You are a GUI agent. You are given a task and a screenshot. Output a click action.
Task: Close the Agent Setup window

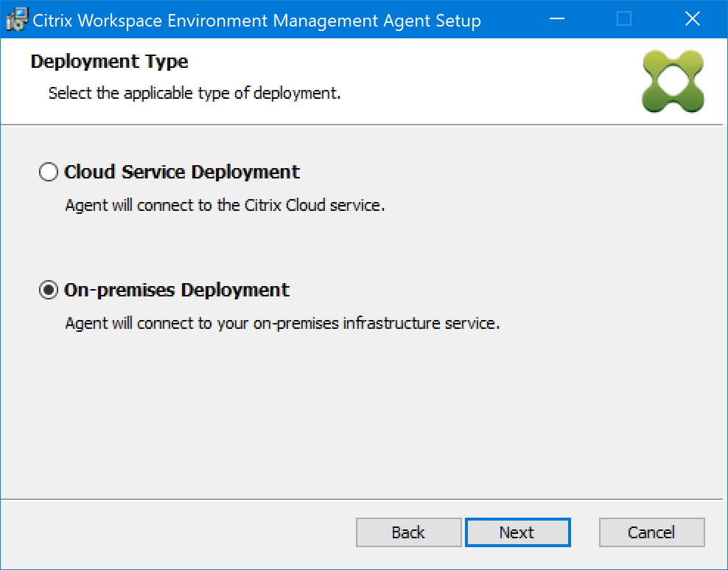692,19
